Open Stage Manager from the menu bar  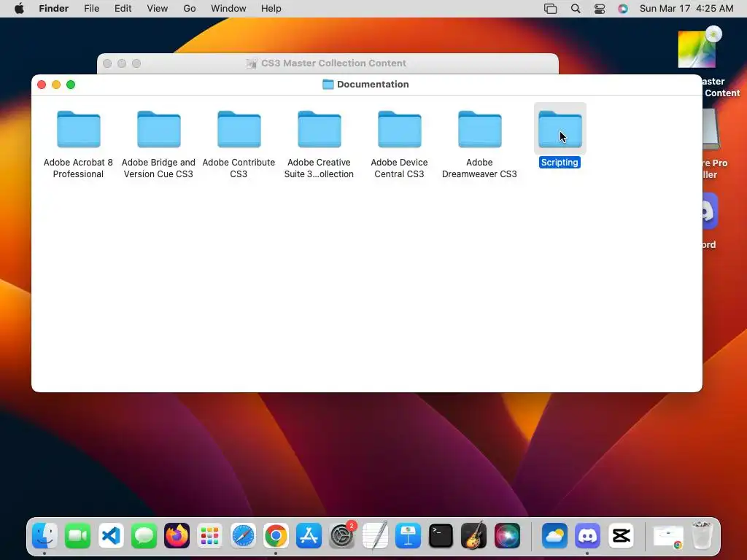coord(550,9)
